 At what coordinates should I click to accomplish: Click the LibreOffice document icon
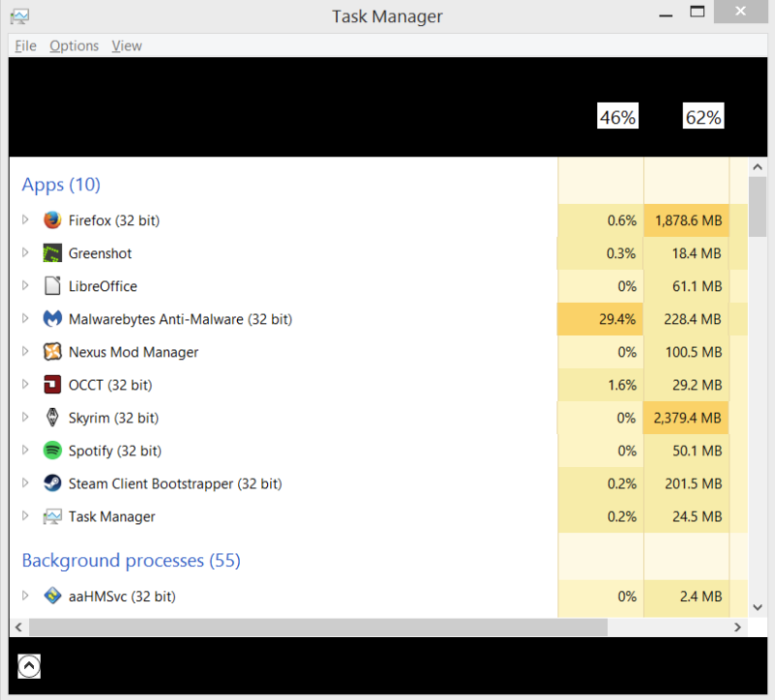[52, 286]
